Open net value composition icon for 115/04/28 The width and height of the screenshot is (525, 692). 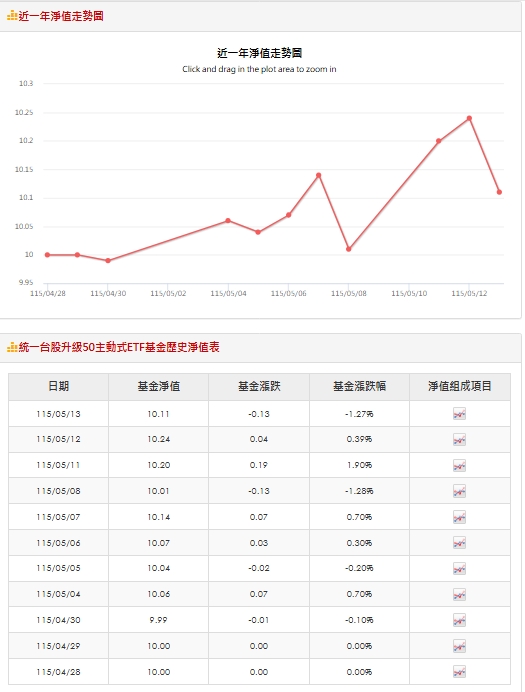[x=459, y=672]
